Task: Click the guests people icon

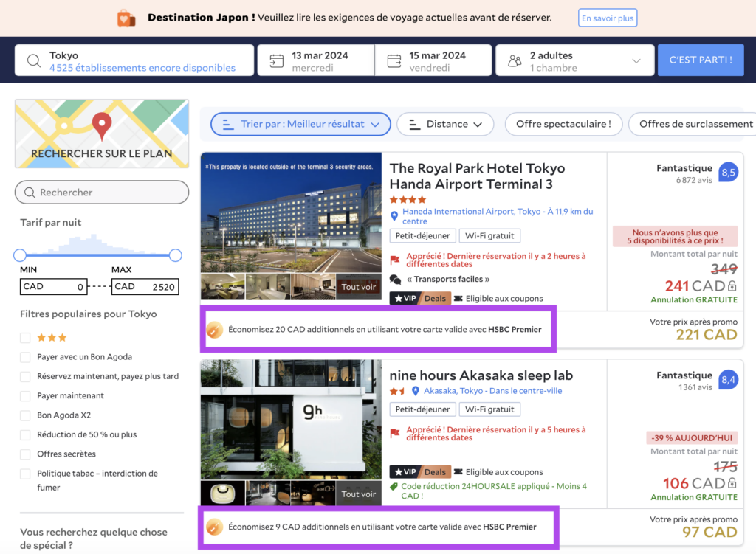Action: point(515,61)
